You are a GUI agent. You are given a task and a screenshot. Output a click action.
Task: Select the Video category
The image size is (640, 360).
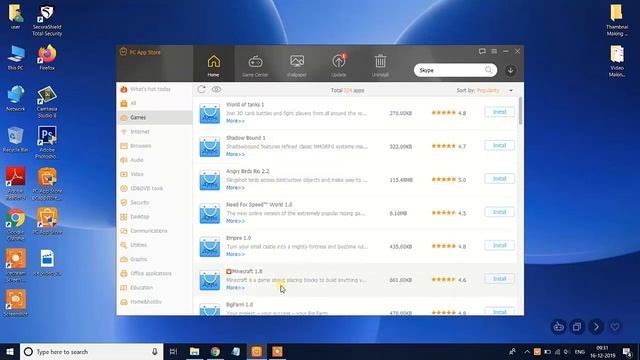coord(154,174)
